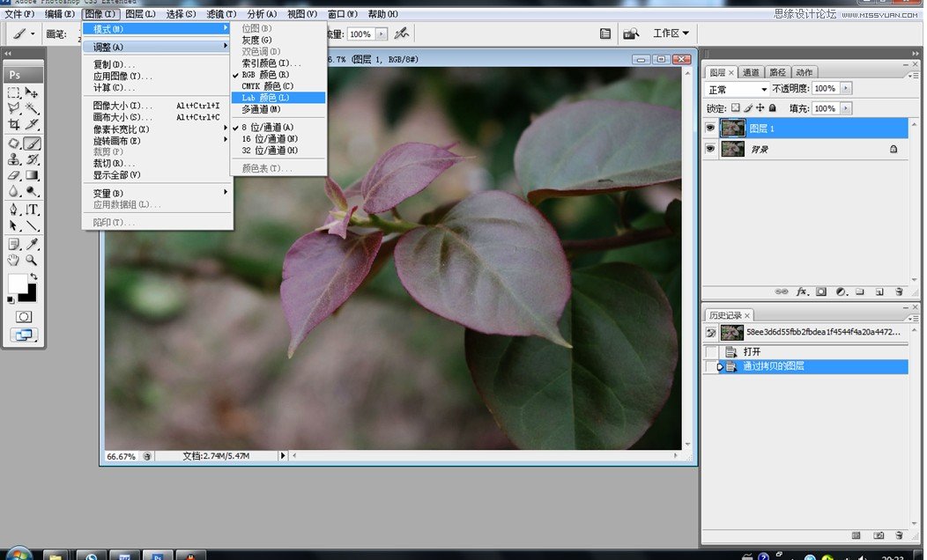Screen dimensions: 927x560
Task: Select 16 位/通道 bit depth
Action: click(x=278, y=139)
